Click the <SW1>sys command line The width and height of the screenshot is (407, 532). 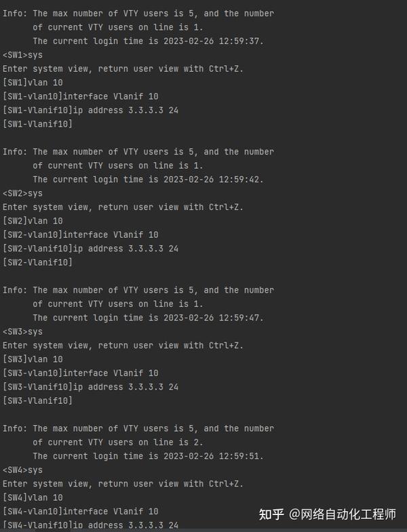tap(22, 55)
